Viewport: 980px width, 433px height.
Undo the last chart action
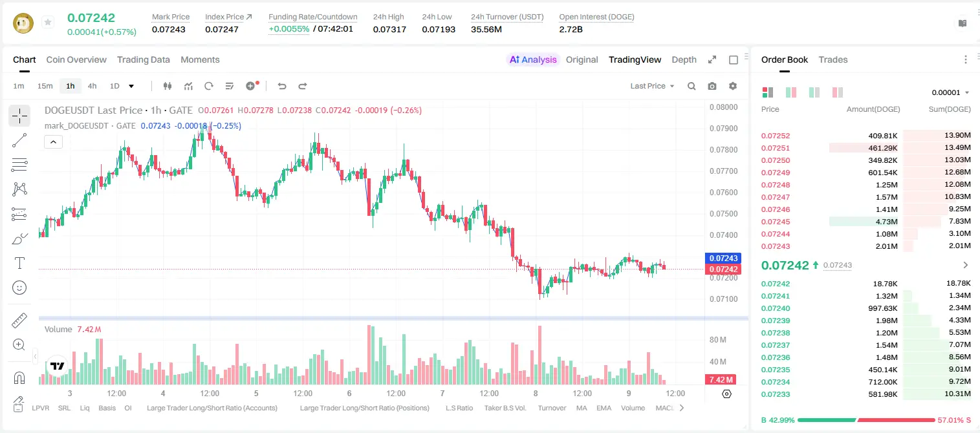[281, 86]
